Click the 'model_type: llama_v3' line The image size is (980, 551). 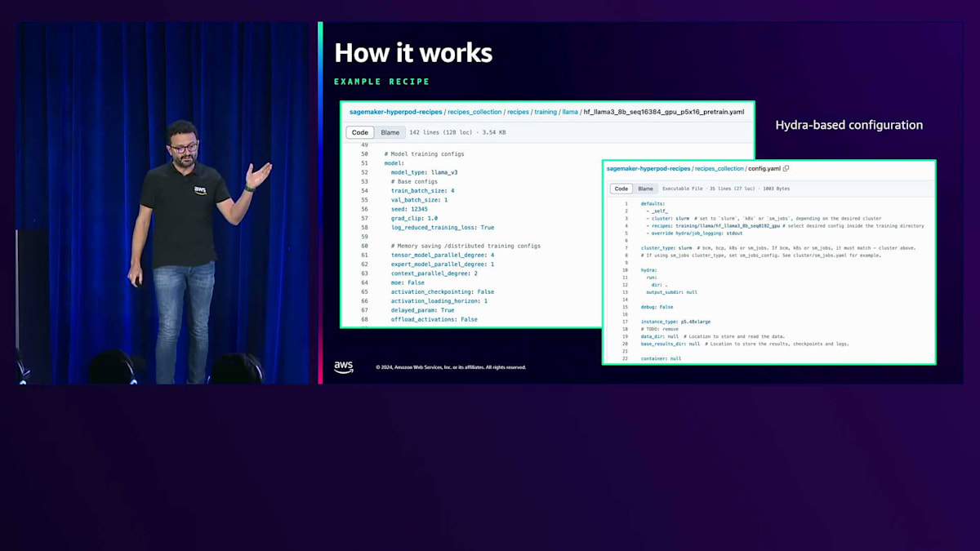[x=425, y=172]
